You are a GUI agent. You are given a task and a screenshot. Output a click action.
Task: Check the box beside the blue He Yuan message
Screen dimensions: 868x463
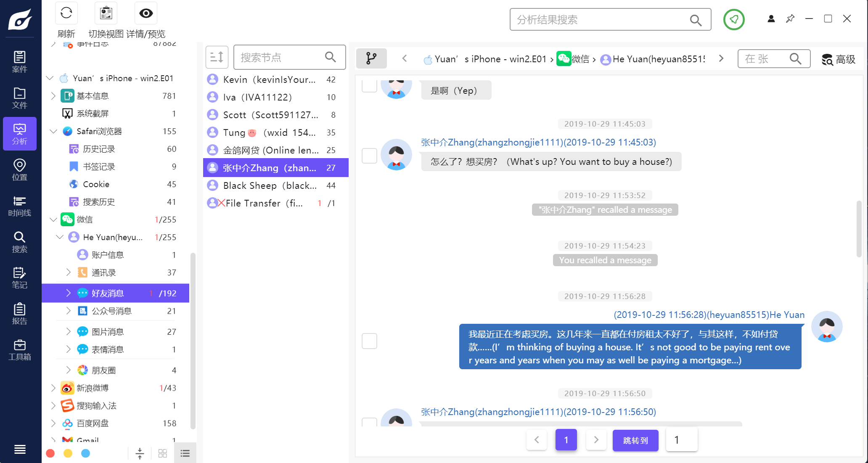[369, 341]
